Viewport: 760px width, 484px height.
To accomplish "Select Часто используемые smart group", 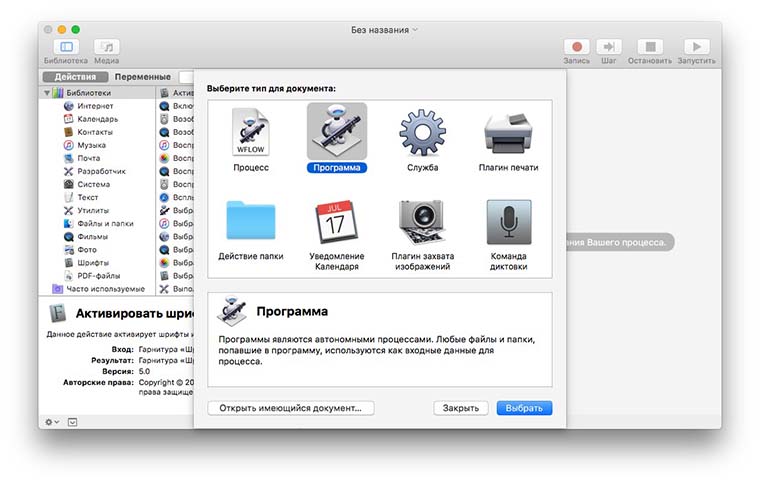I will [105, 289].
